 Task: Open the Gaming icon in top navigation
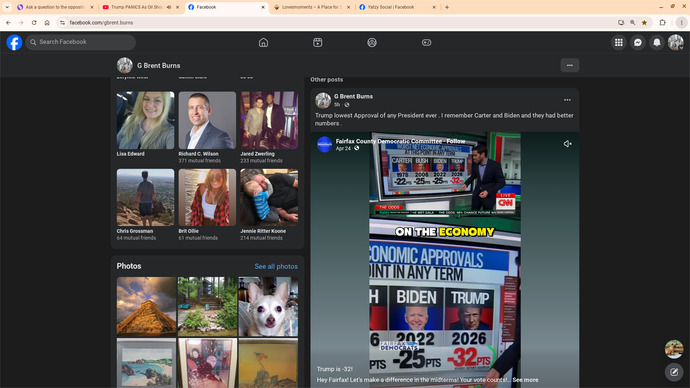426,42
